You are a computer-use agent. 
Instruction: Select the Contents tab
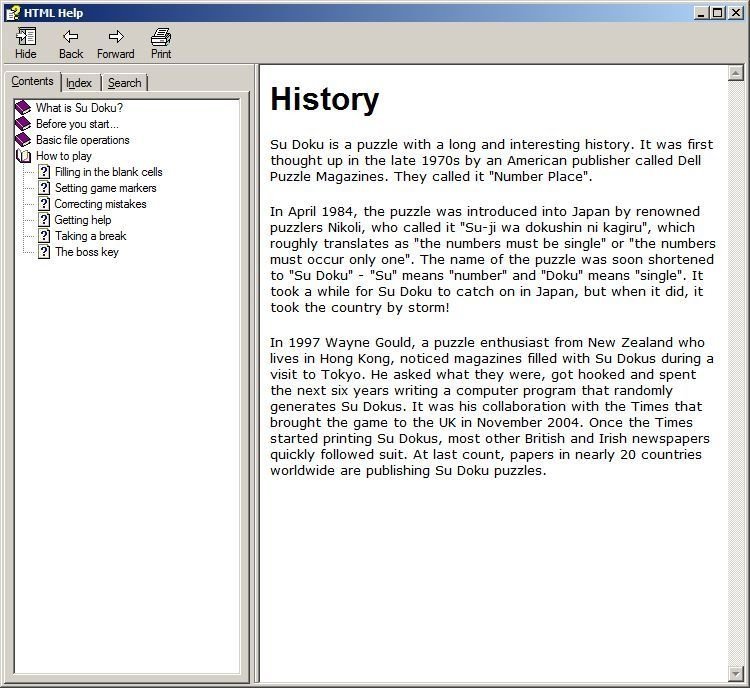coord(33,82)
